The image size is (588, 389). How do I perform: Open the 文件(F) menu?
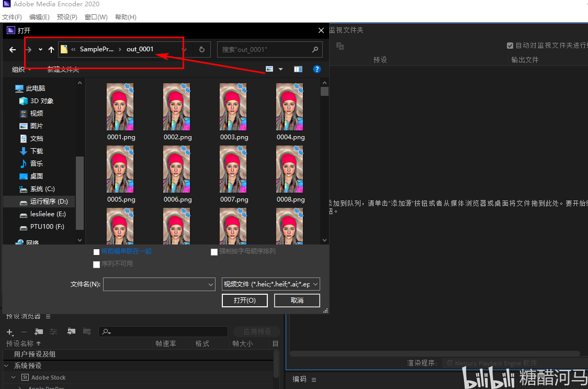tap(12, 17)
